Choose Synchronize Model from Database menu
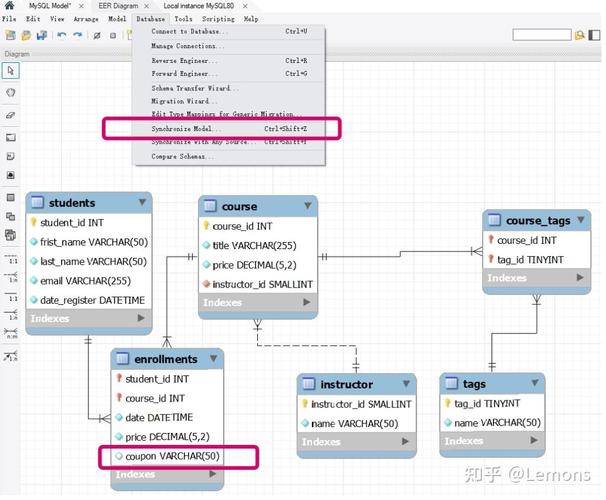The height and width of the screenshot is (500, 606). (186, 129)
